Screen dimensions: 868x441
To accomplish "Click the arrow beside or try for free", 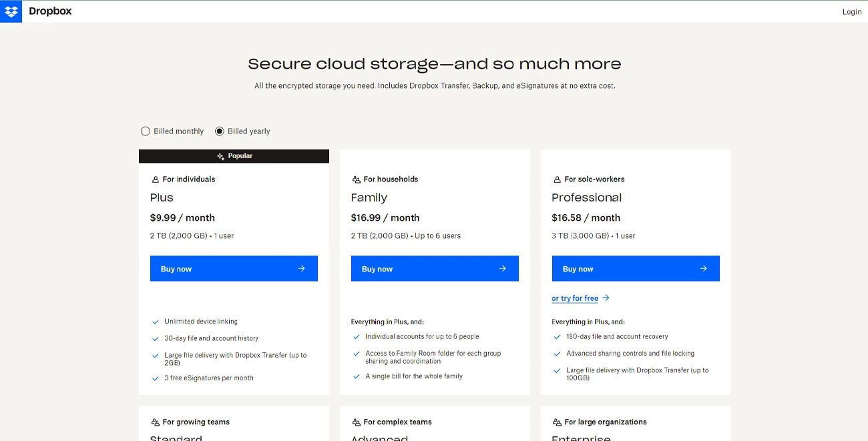I will 604,298.
